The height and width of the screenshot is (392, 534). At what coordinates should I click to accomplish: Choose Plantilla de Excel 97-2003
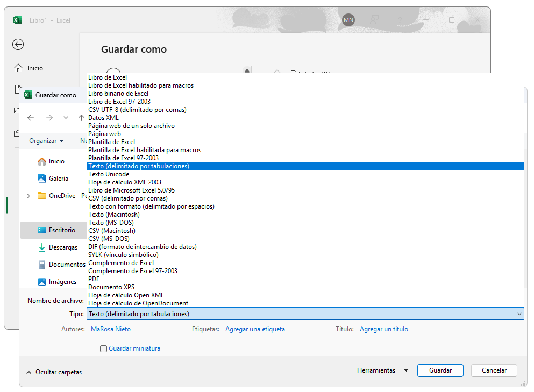(x=305, y=158)
